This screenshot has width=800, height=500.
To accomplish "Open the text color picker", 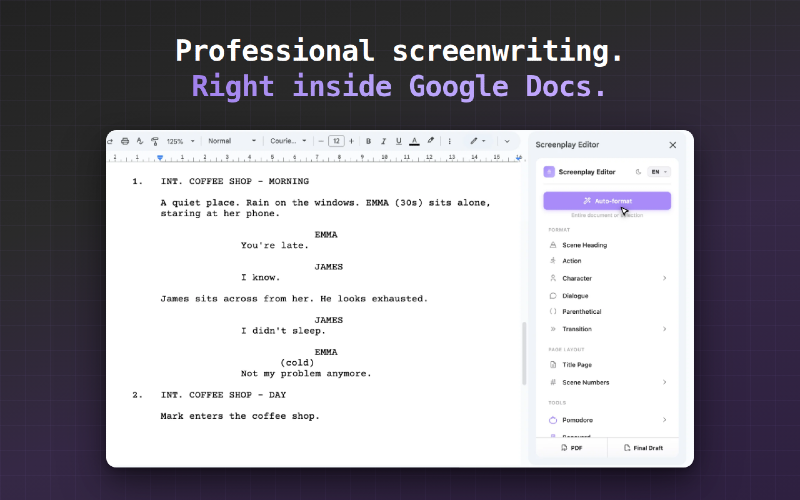I will click(x=414, y=141).
